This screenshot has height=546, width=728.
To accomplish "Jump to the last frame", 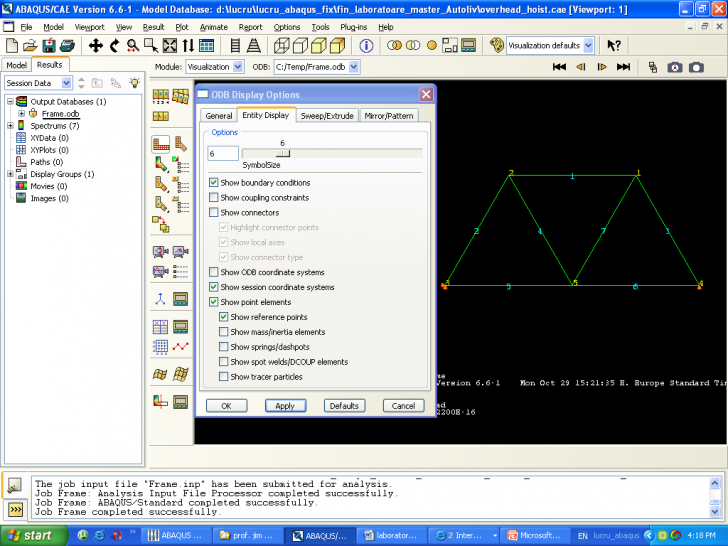I will coord(623,67).
